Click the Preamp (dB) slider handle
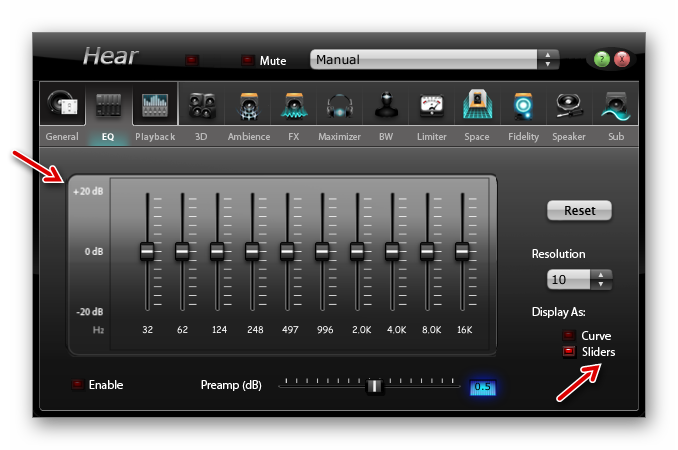Viewport: 678px width, 450px height. coord(374,386)
